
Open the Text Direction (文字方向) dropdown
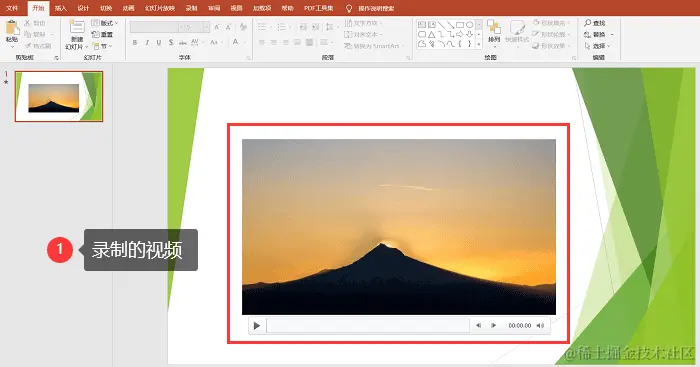tap(364, 23)
